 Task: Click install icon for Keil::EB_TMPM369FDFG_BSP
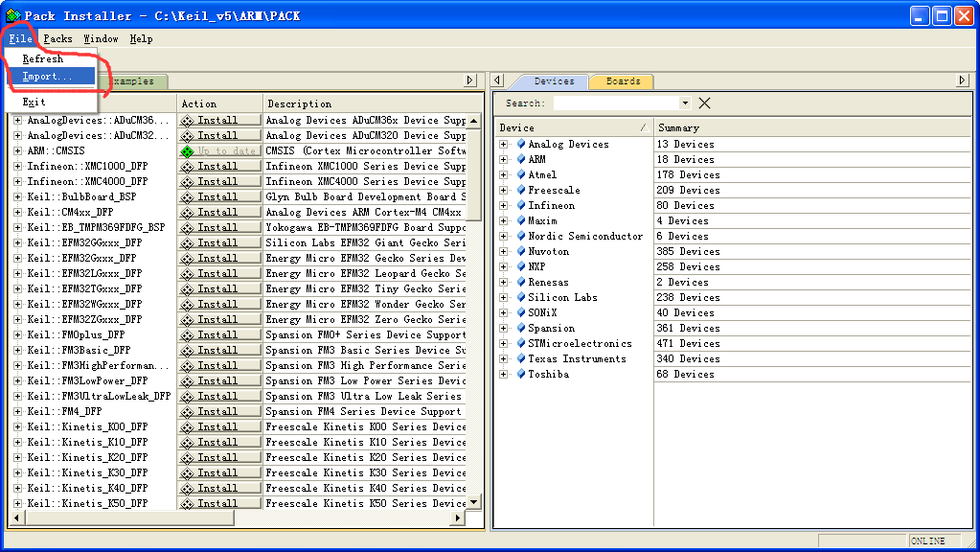coord(187,227)
